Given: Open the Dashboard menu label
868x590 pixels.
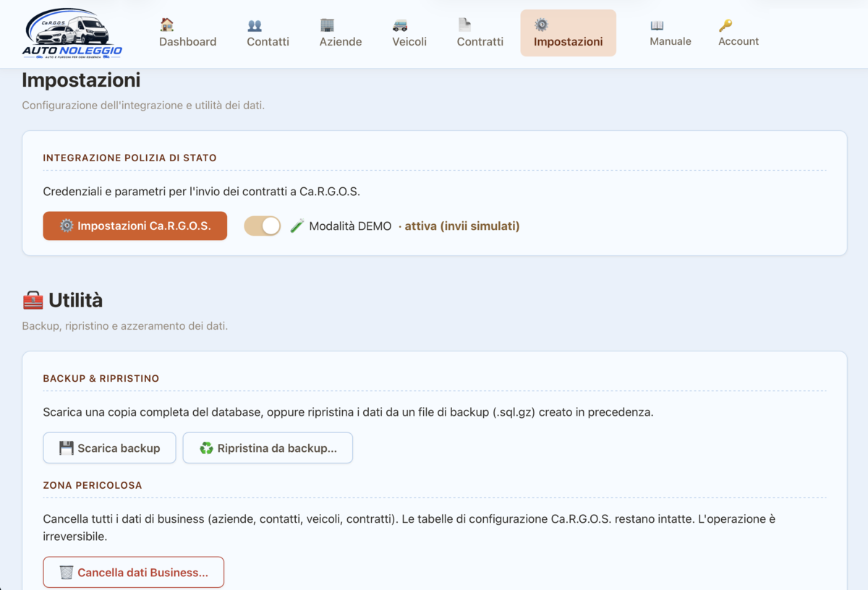Looking at the screenshot, I should click(188, 42).
